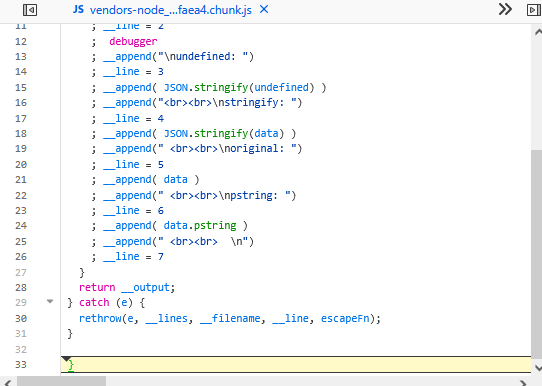Click the '__filename' argument
The image size is (542, 386).
(x=230, y=318)
